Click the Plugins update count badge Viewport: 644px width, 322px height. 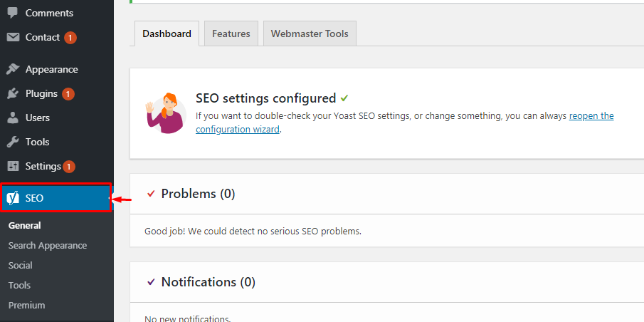(68, 94)
